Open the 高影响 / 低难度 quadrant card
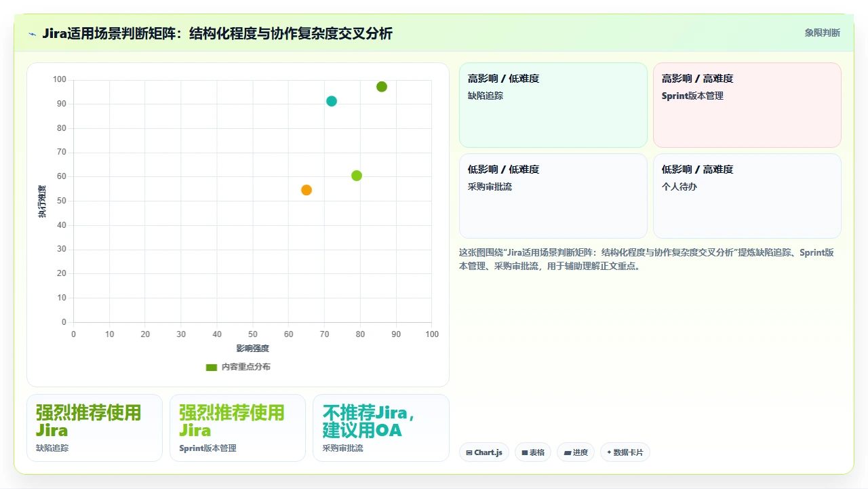The width and height of the screenshot is (868, 489). (553, 105)
